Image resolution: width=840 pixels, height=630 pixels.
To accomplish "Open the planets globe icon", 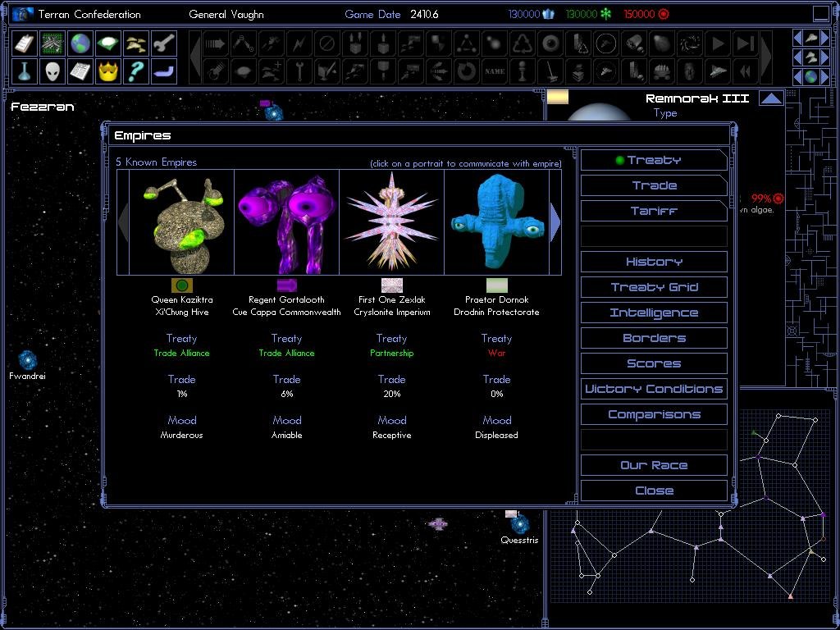I will coord(80,43).
